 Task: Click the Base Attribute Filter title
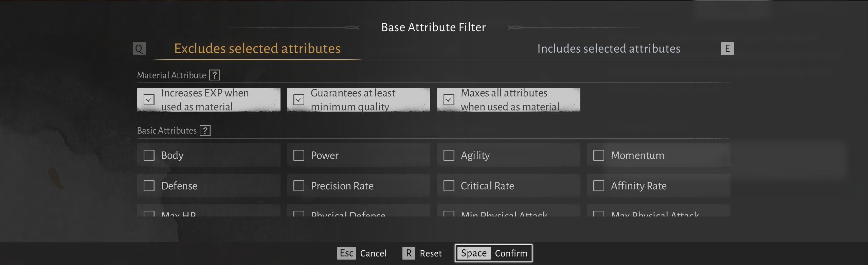click(x=434, y=27)
